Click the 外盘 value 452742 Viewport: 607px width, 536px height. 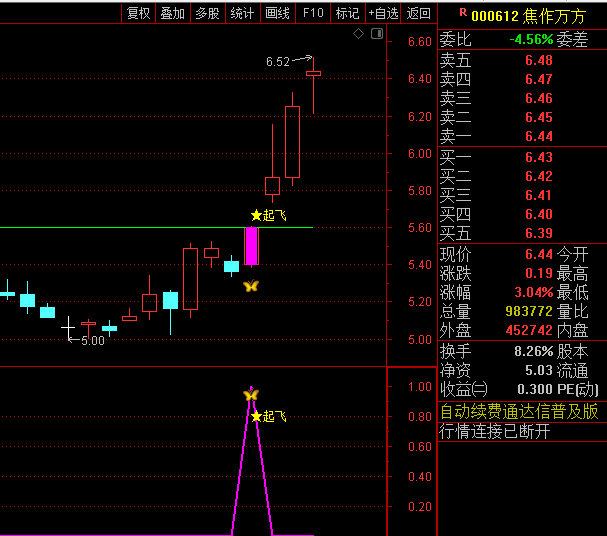click(529, 330)
